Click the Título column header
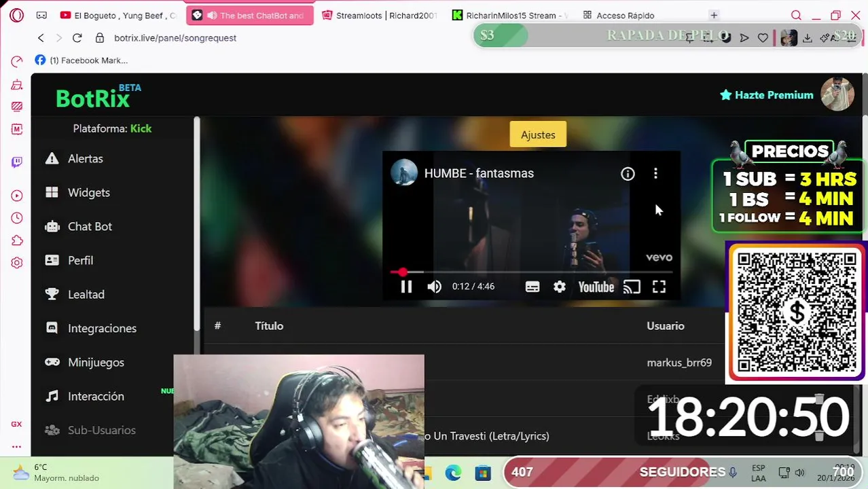Image resolution: width=868 pixels, height=489 pixels. click(x=269, y=326)
